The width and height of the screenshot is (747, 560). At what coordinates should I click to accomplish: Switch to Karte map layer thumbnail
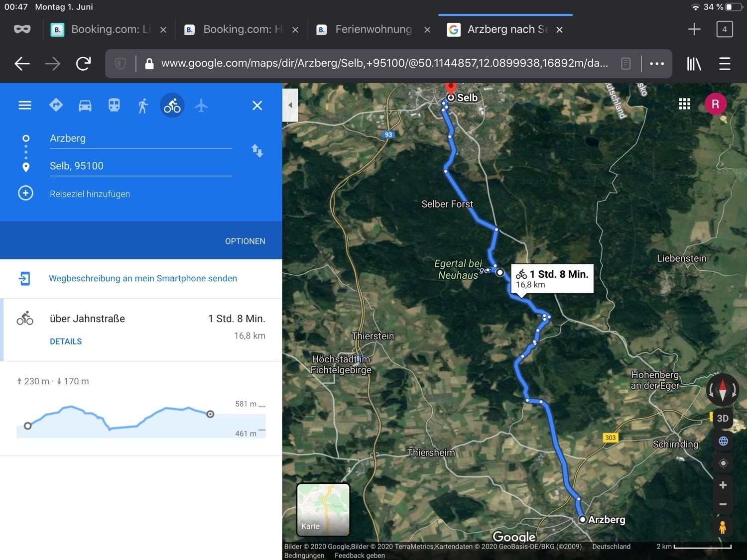pyautogui.click(x=323, y=509)
